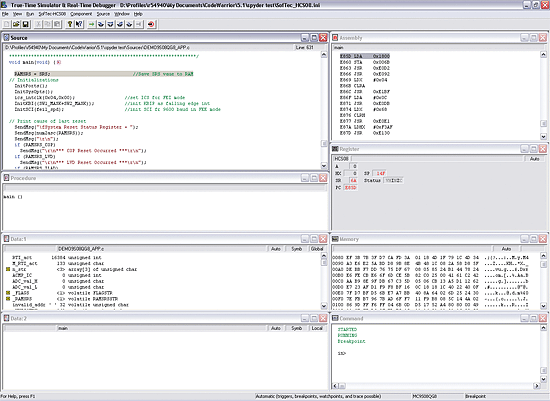
Task: Open the File menu
Action: pyautogui.click(x=5, y=14)
